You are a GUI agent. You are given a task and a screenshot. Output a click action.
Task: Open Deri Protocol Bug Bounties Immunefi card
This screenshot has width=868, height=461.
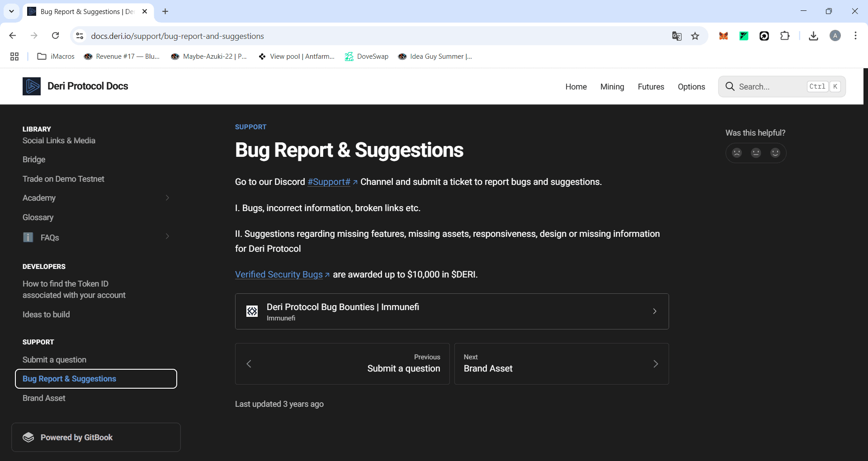tap(452, 311)
